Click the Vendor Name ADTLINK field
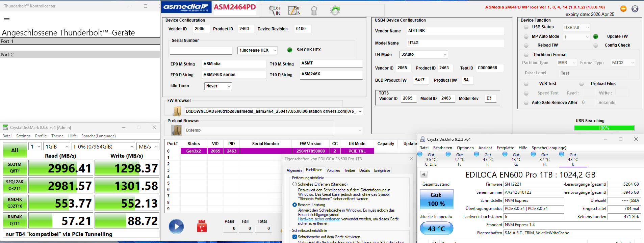The image size is (644, 243). click(455, 31)
